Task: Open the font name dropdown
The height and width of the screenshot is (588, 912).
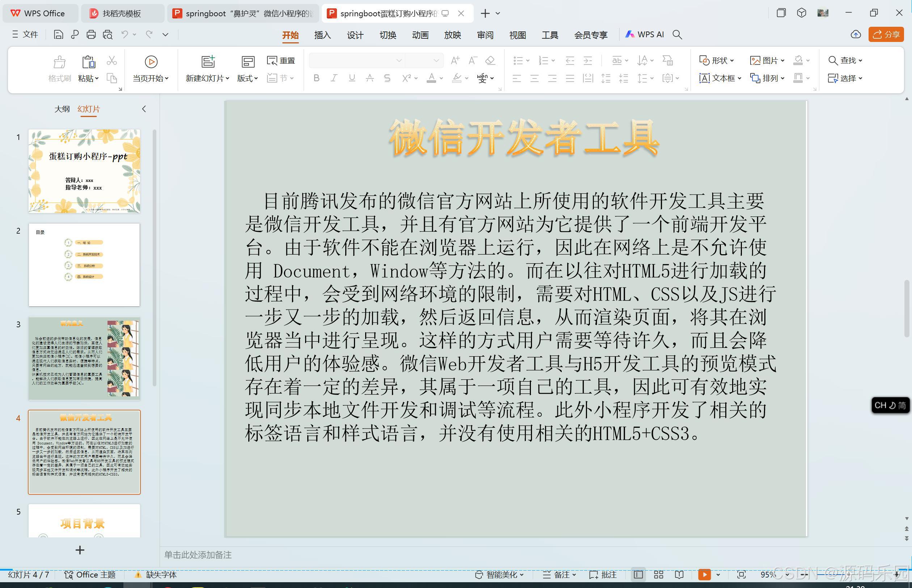Action: pyautogui.click(x=398, y=60)
